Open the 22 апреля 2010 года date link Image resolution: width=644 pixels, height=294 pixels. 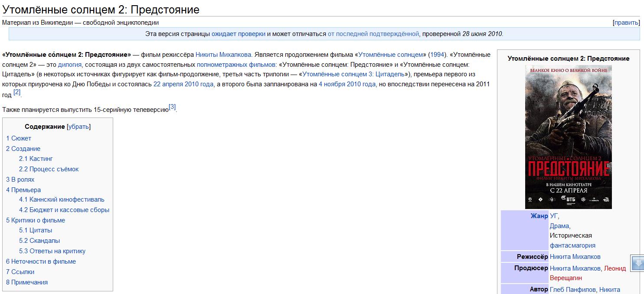(x=183, y=84)
